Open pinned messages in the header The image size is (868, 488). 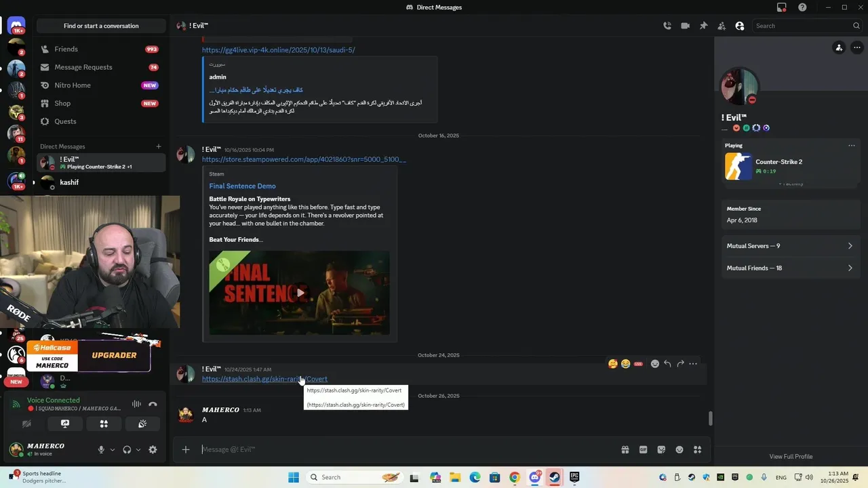coord(703,26)
